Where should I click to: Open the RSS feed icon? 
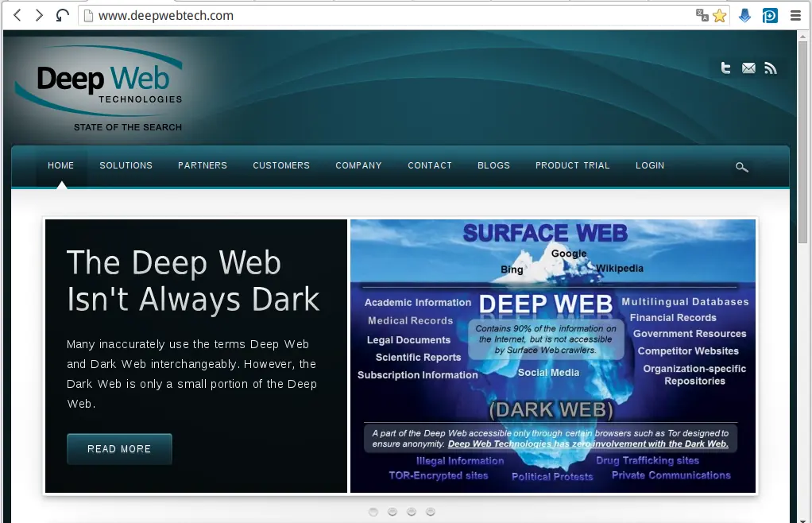pyautogui.click(x=771, y=68)
